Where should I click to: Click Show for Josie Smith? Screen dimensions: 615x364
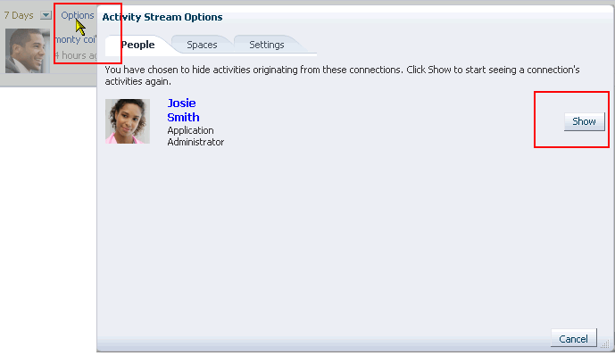585,122
